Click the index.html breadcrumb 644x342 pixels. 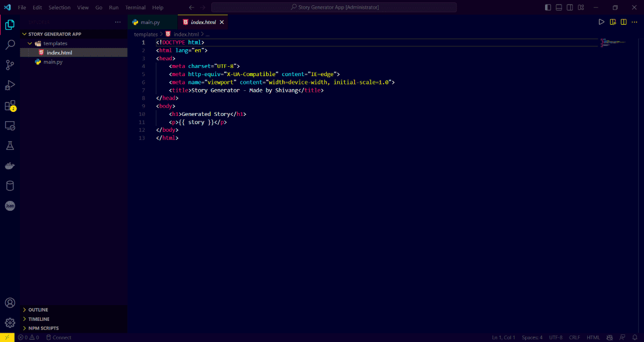(186, 34)
